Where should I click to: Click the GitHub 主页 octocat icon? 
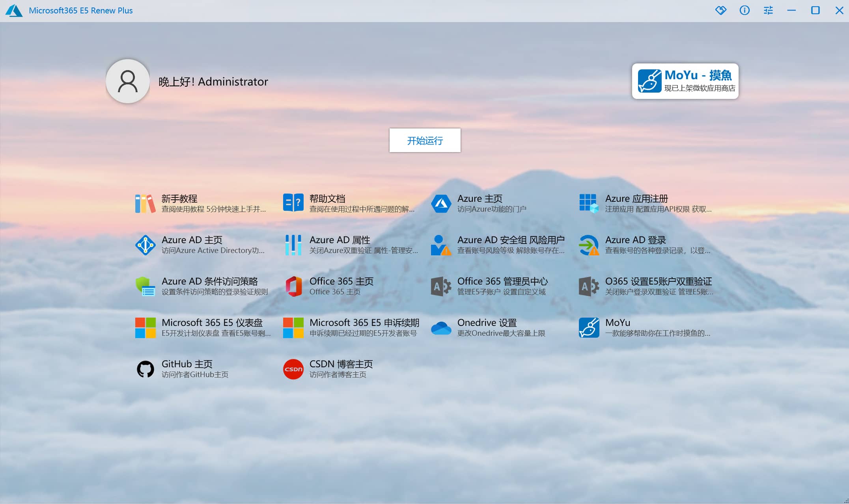[145, 369]
